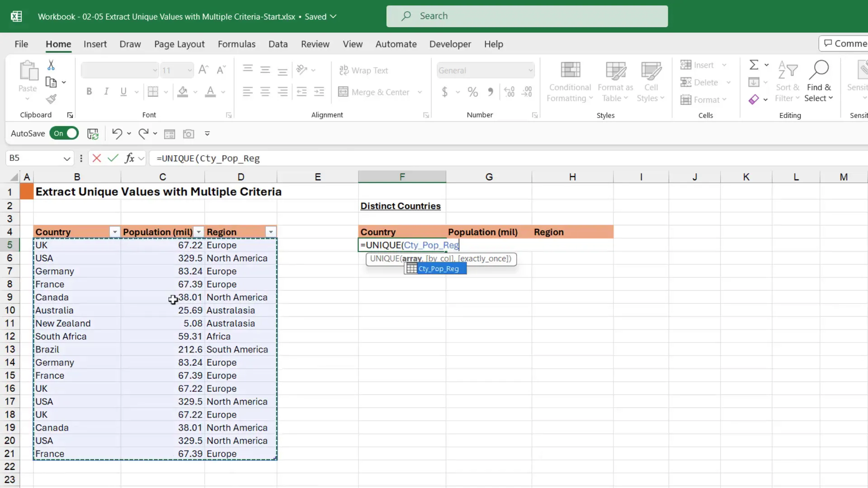Screen dimensions: 868x488
Task: Expand the Name Box dropdown arrow
Action: (x=66, y=159)
